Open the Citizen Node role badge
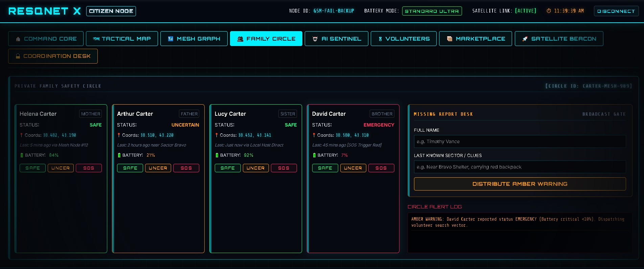This screenshot has height=269, width=644. [x=111, y=11]
